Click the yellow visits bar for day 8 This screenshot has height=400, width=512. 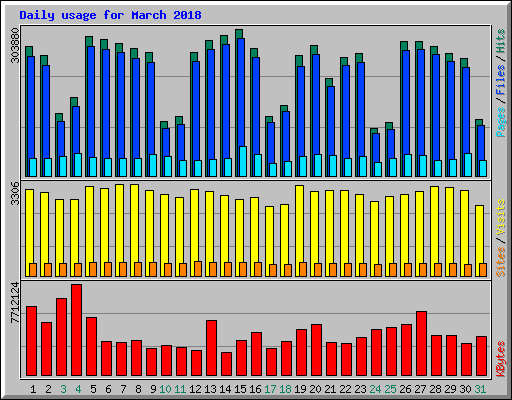[x=134, y=230]
